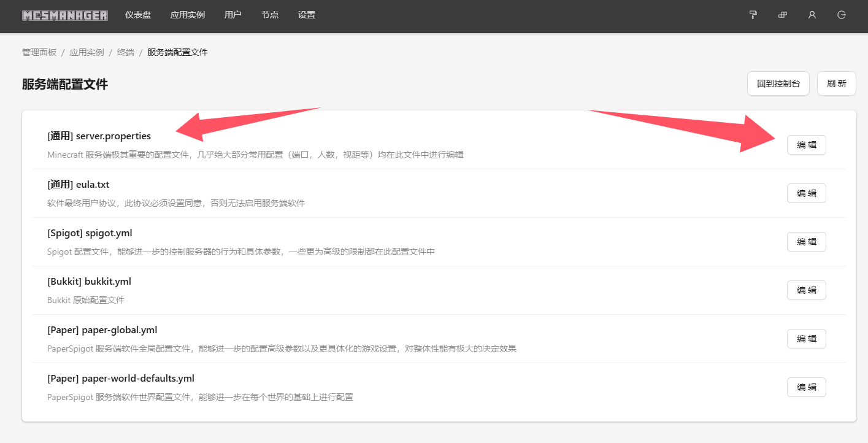Edit the spigot.yml configuration file
868x443 pixels.
[806, 241]
